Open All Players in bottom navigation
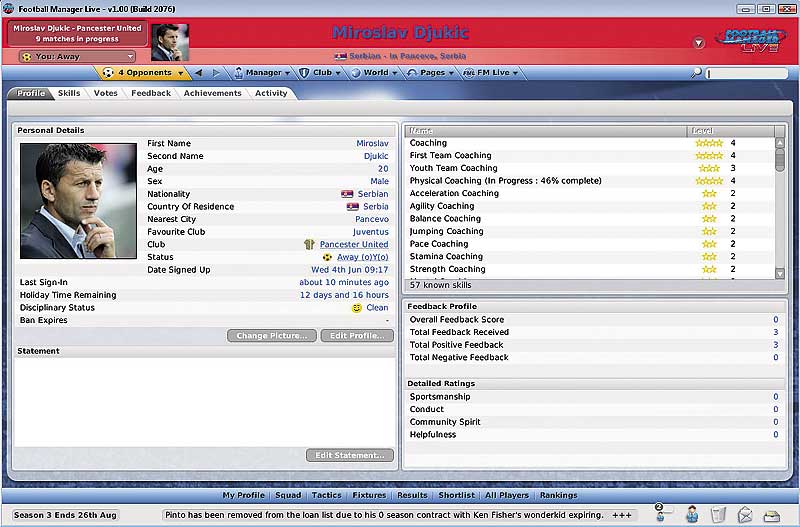The image size is (800, 527). pyautogui.click(x=507, y=495)
